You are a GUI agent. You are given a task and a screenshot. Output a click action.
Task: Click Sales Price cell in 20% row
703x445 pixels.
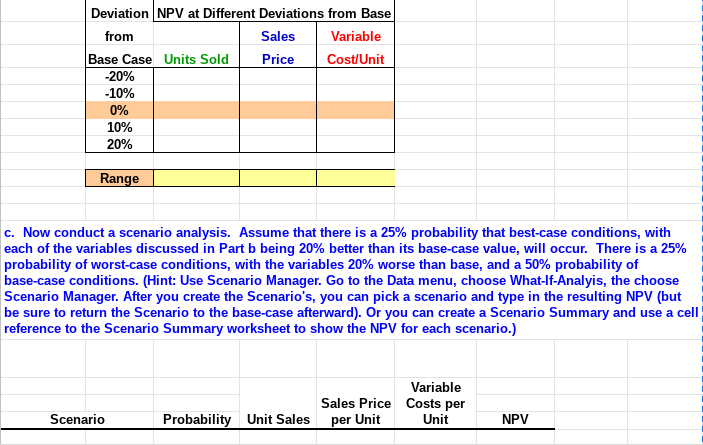point(278,144)
